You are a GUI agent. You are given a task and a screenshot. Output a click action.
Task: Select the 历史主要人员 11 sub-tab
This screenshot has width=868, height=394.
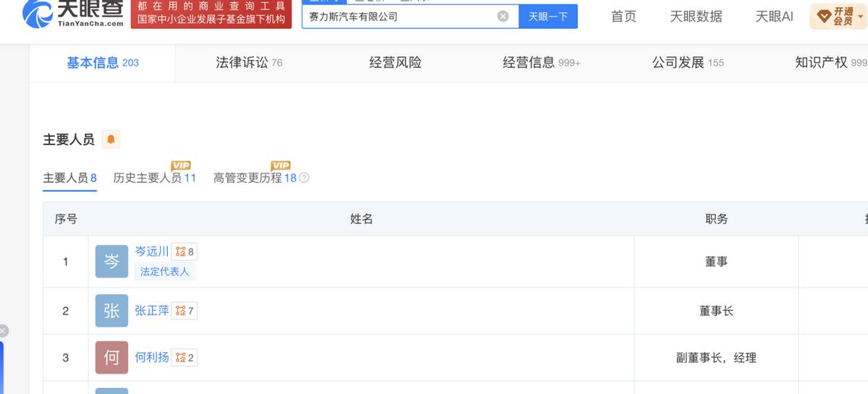coord(155,178)
